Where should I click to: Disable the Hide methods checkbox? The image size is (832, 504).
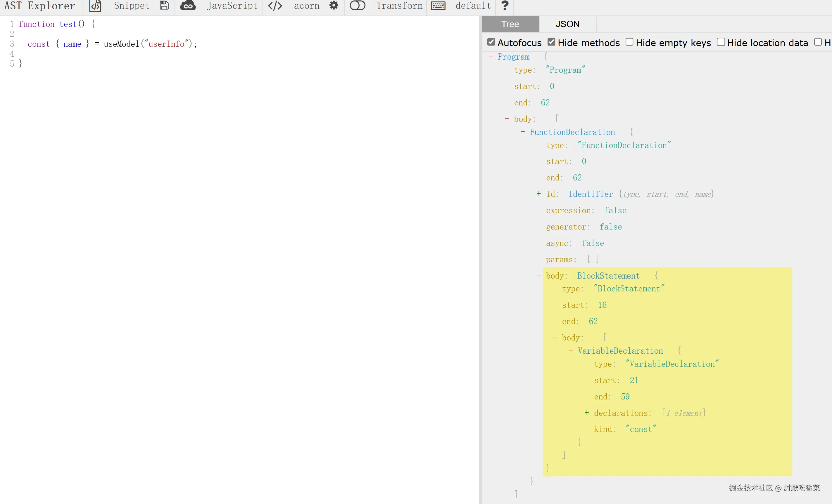551,42
